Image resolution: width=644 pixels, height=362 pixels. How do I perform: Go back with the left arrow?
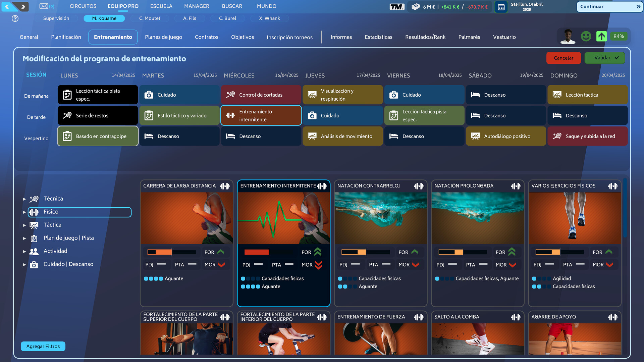[7, 6]
